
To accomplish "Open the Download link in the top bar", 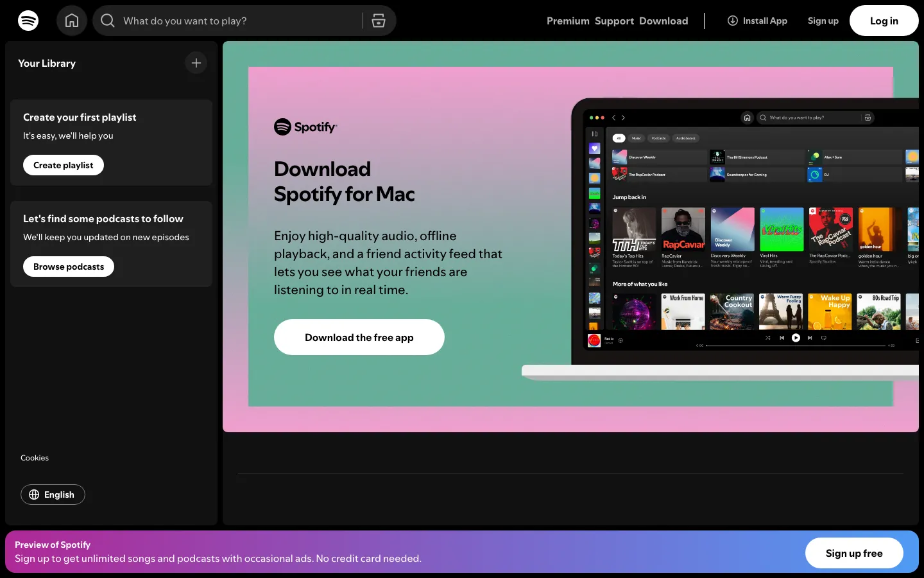I will tap(663, 21).
